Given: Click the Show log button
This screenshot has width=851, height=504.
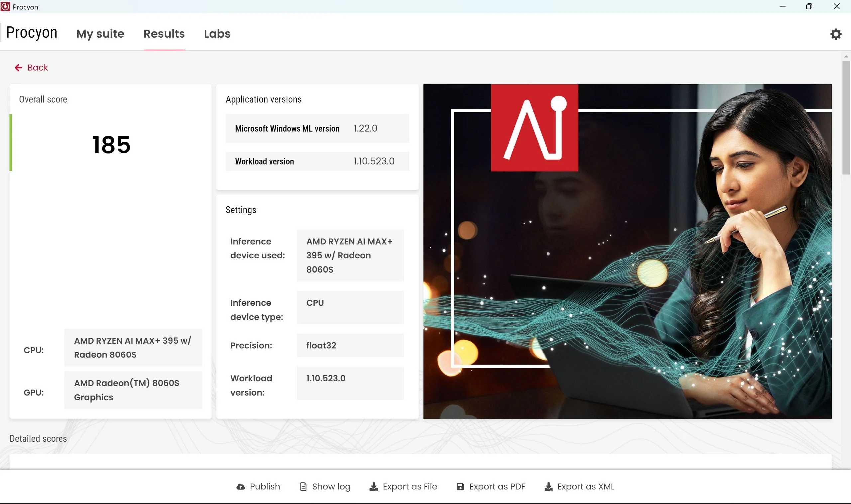Looking at the screenshot, I should (x=331, y=487).
